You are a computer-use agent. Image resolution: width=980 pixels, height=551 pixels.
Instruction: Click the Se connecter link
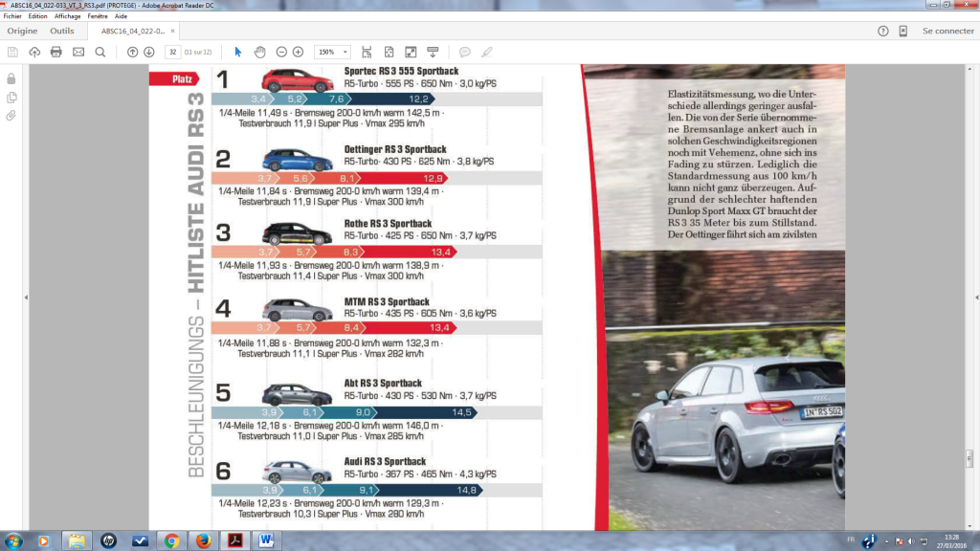(947, 31)
